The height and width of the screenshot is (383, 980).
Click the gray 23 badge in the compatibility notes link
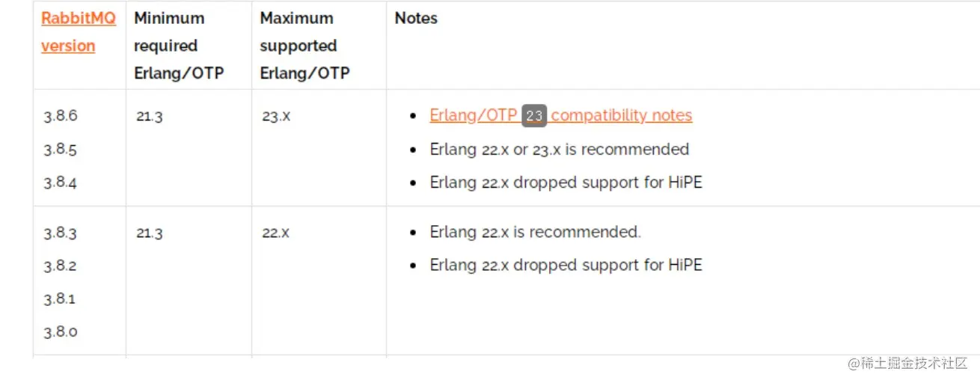pyautogui.click(x=534, y=116)
